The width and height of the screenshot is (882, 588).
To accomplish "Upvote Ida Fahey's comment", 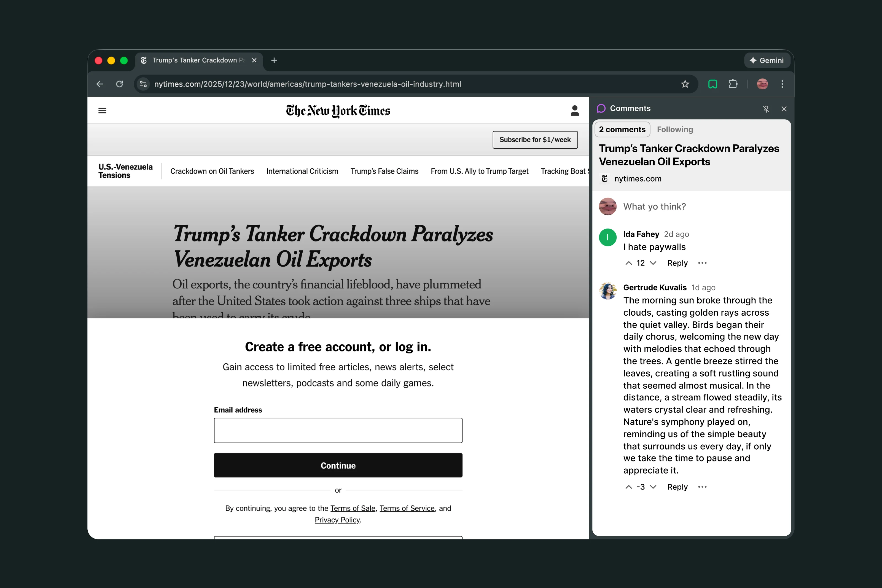I will pyautogui.click(x=629, y=263).
